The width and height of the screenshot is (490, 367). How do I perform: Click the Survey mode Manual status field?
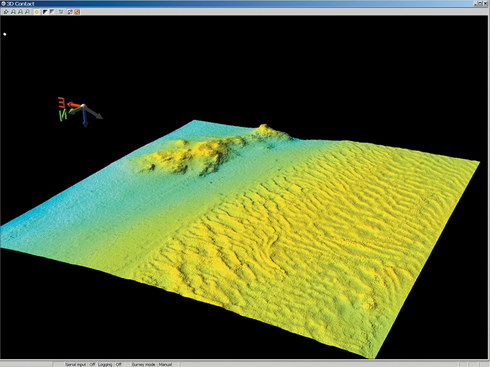coord(152,364)
